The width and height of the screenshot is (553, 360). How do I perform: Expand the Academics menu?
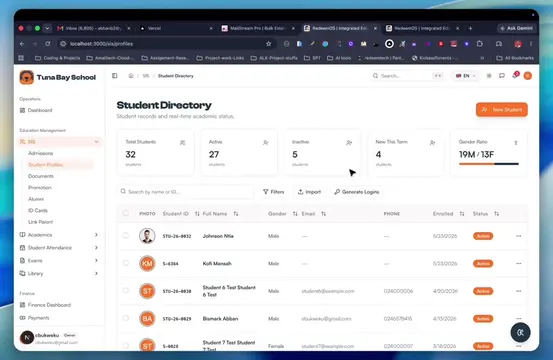click(96, 235)
